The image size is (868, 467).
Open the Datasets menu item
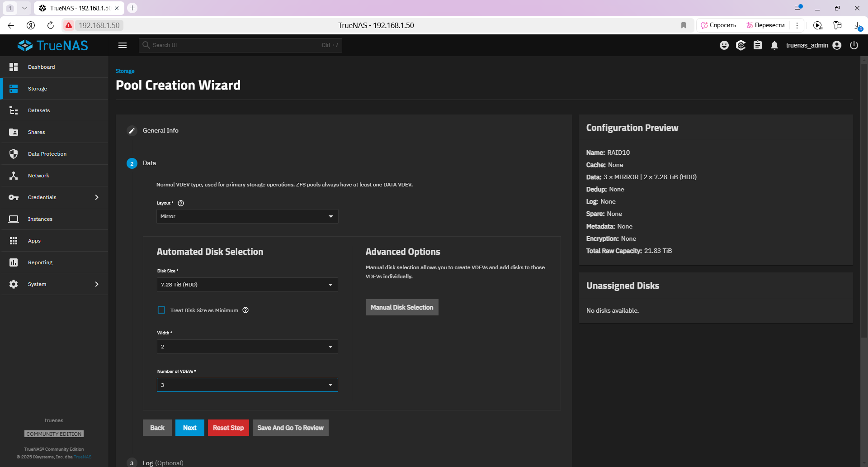55,110
